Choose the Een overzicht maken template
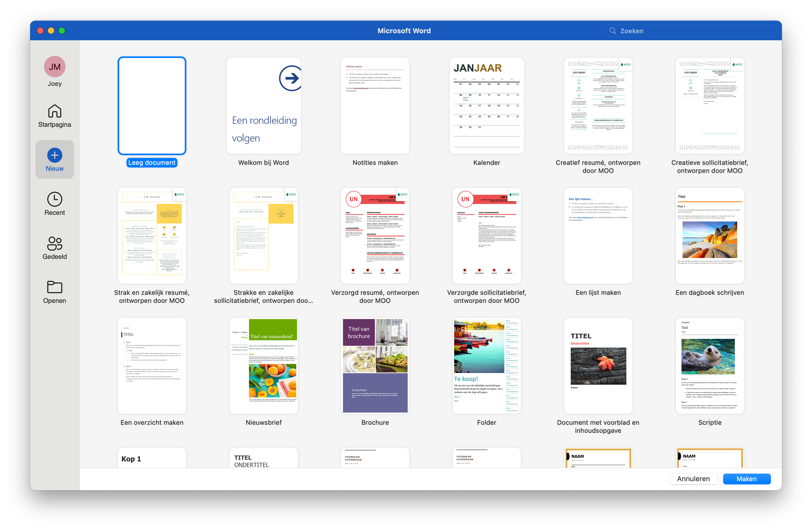Screen dimensions: 812x530 click(152, 366)
